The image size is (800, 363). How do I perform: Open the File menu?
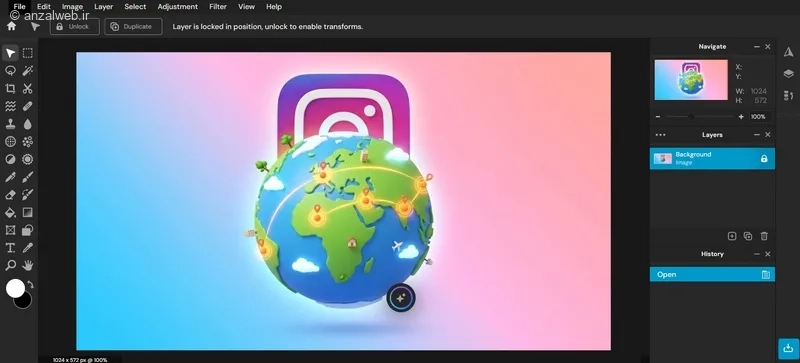tap(19, 7)
